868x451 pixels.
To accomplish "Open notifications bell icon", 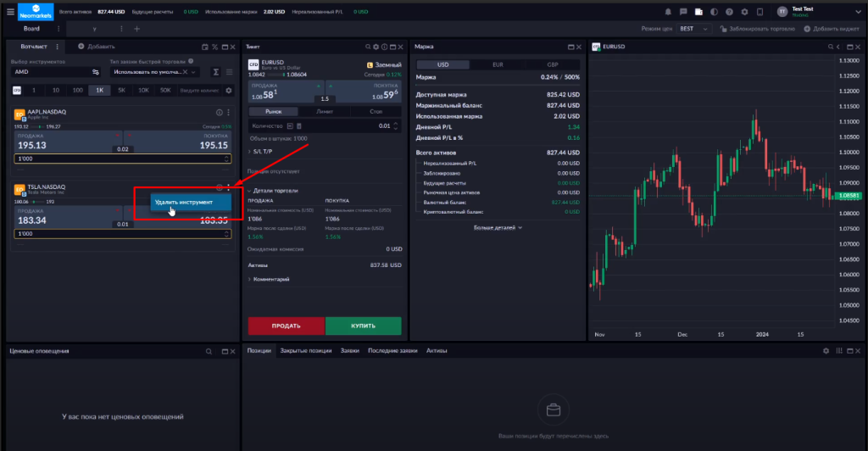I will tap(668, 12).
